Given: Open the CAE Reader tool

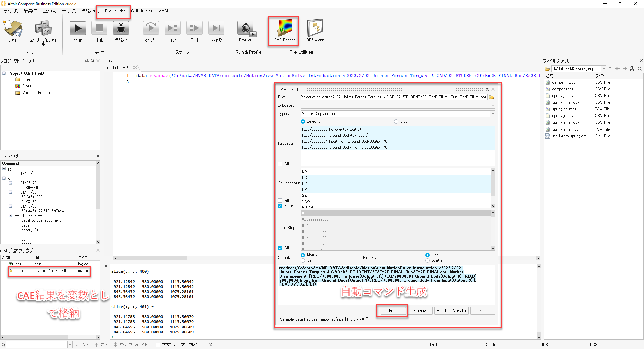Looking at the screenshot, I should [x=284, y=31].
